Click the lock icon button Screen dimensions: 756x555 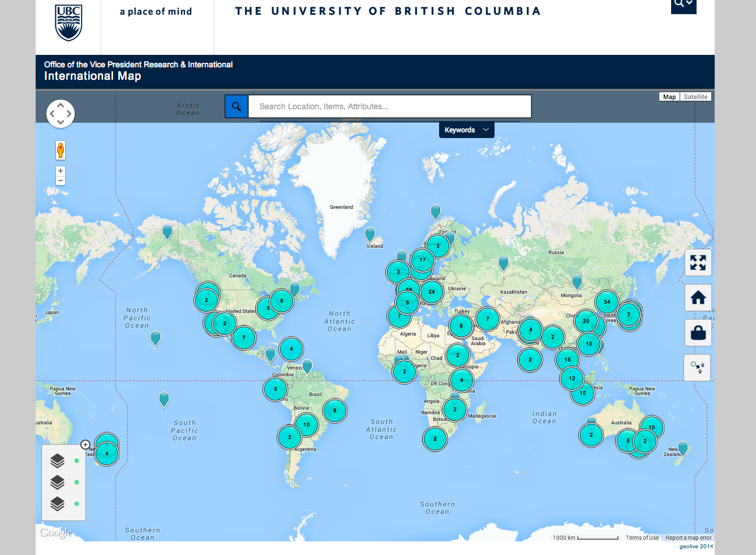[x=698, y=333]
